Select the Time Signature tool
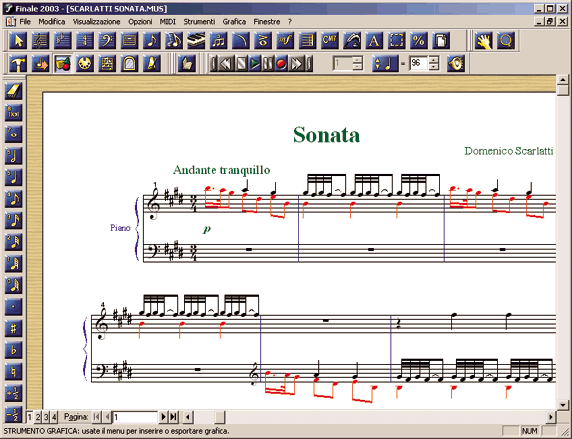Screen dimensions: 572x439 (x=85, y=41)
